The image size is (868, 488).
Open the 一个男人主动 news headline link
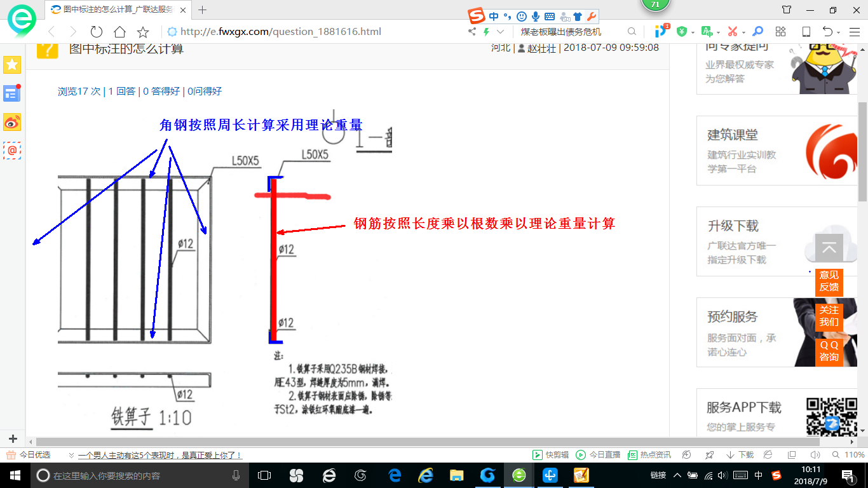[x=160, y=455]
